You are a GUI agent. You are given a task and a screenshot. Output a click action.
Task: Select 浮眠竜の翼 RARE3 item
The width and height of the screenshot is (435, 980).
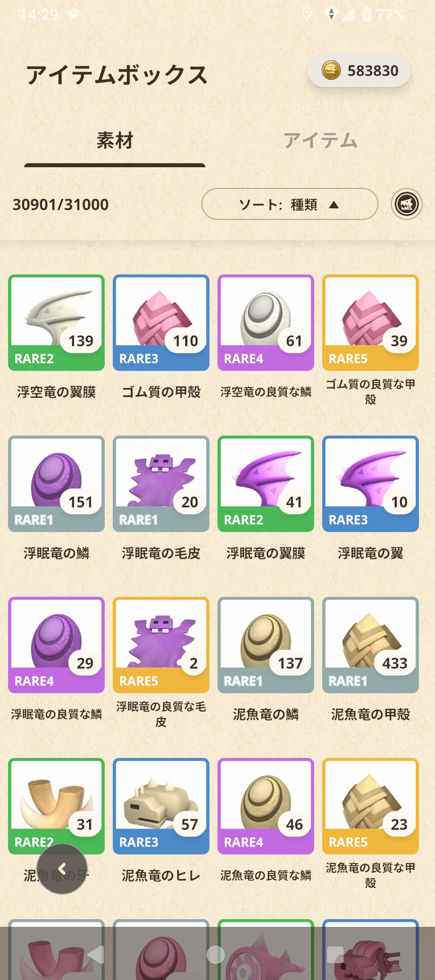371,484
